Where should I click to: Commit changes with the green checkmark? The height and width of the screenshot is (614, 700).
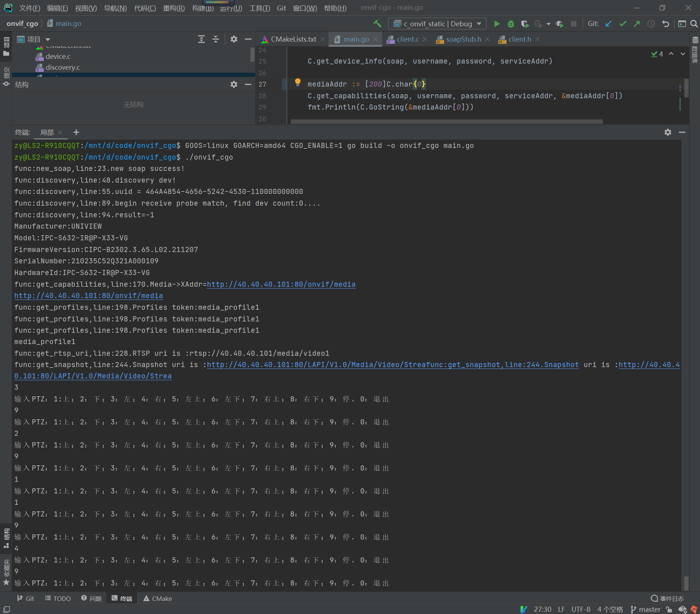(622, 24)
